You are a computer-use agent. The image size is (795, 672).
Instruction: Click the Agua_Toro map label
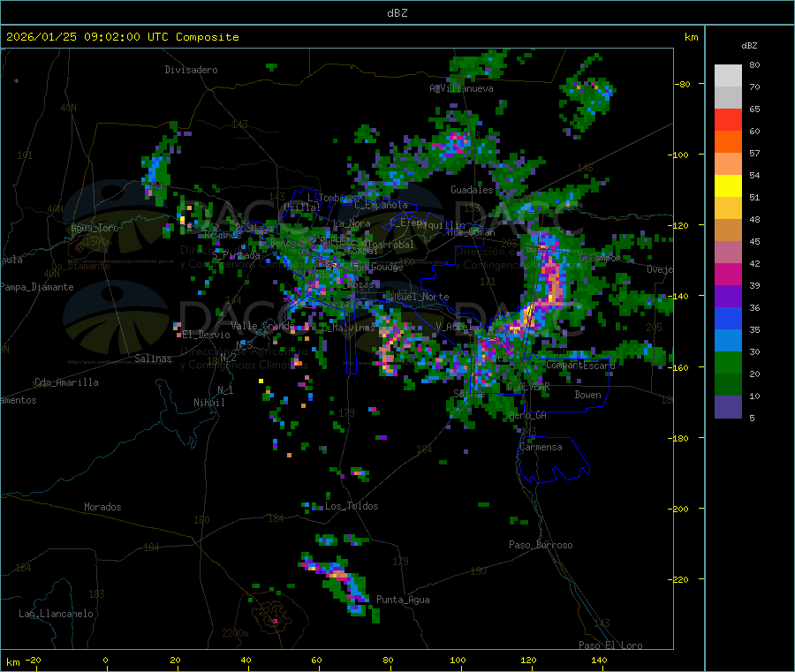point(95,228)
